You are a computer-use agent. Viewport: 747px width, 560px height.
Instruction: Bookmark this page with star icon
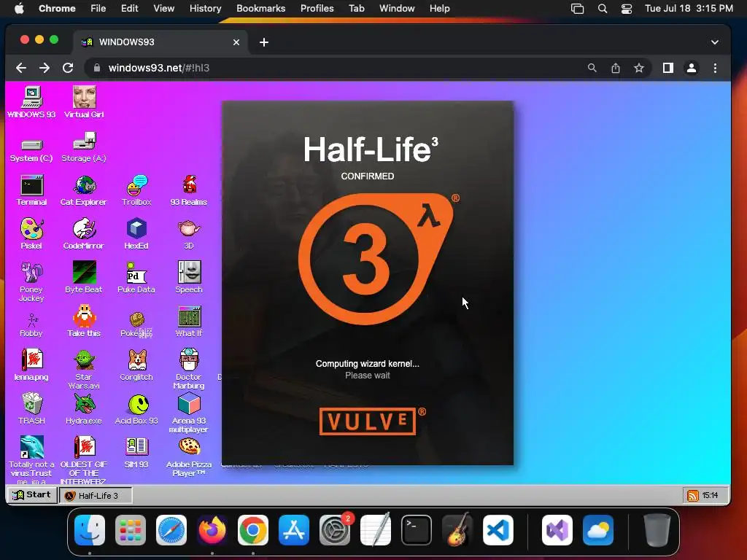[x=639, y=68]
